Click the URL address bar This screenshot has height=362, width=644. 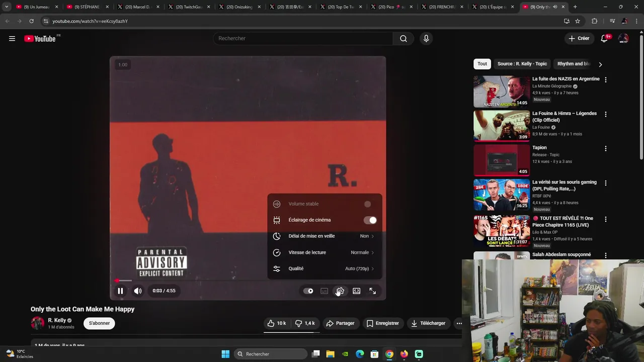(x=302, y=21)
